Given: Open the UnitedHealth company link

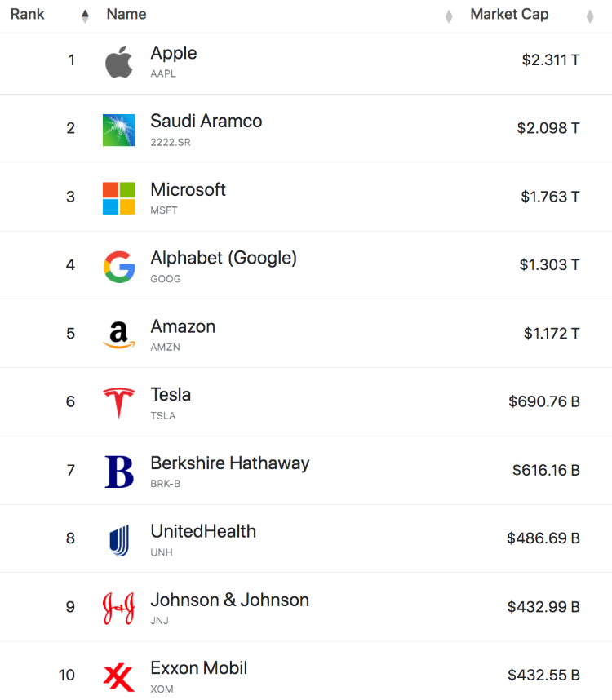Looking at the screenshot, I should click(x=203, y=531).
